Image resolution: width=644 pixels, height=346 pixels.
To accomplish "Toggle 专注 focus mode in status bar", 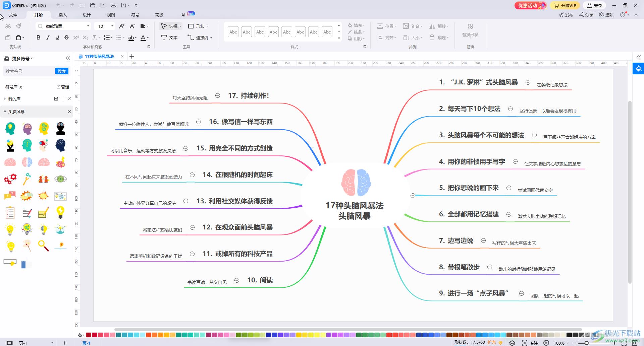I will 530,343.
